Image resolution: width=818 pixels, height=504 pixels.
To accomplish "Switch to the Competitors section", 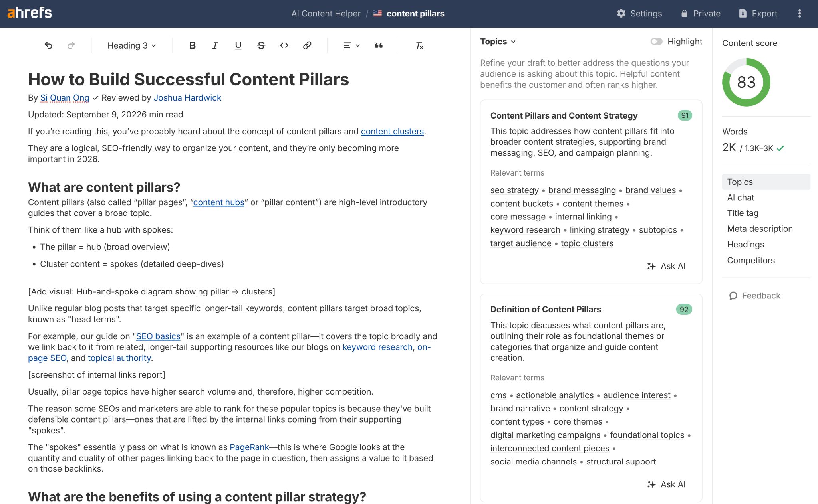I will click(750, 260).
